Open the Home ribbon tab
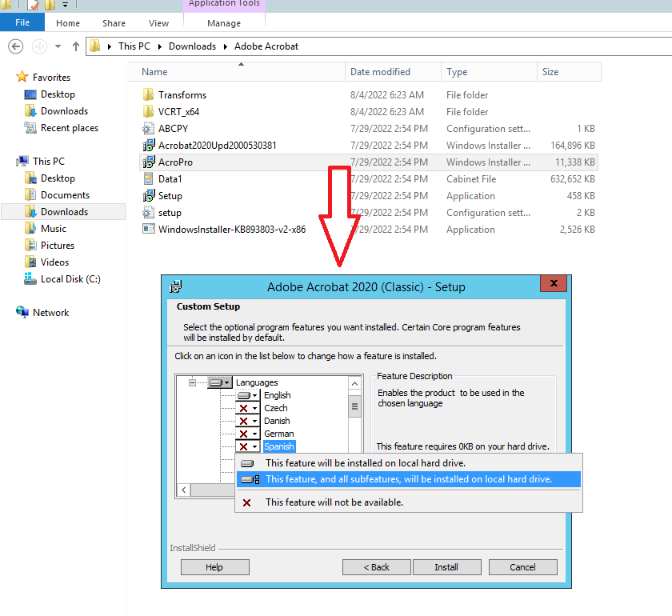Viewport: 672px width, 616px height. coord(68,23)
